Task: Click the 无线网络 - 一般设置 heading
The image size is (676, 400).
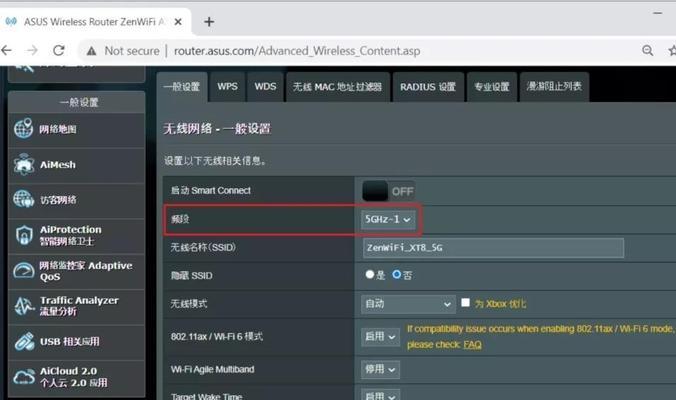Action: (217, 128)
